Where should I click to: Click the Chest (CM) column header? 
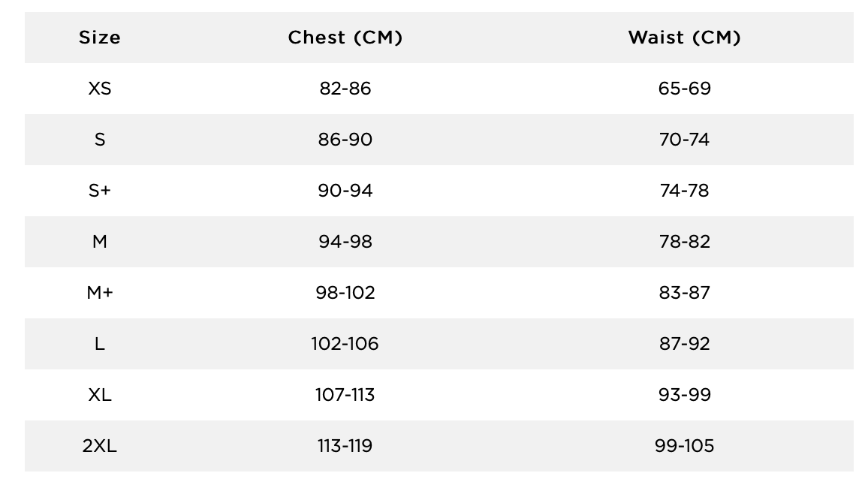pos(345,37)
